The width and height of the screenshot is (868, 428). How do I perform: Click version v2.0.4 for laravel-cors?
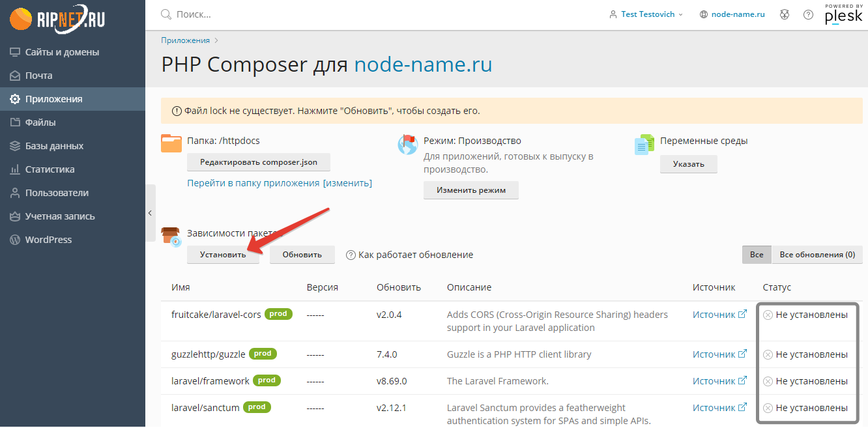389,314
